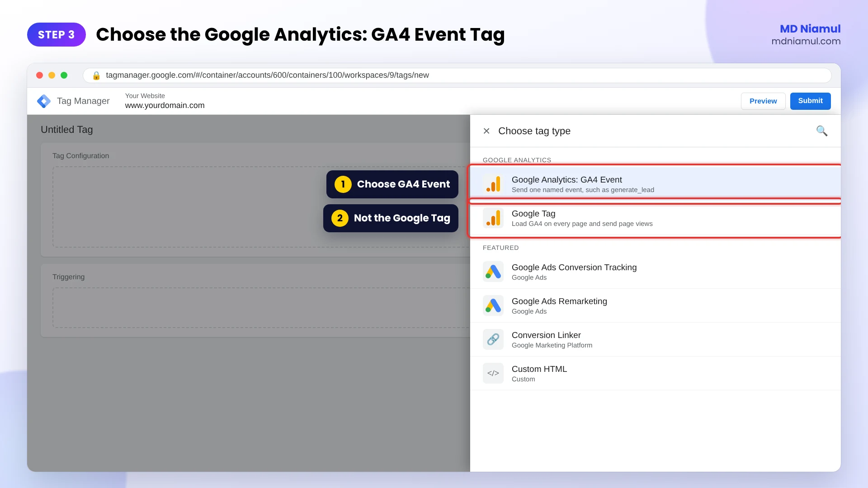Click the Triggering dashed box
This screenshot has height=488, width=868.
tap(261, 308)
